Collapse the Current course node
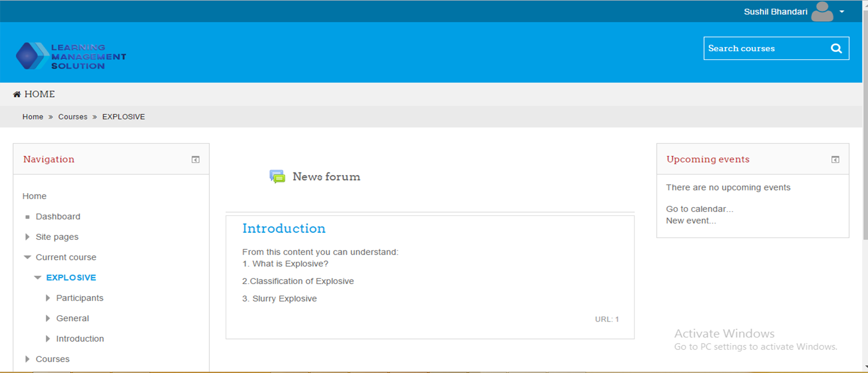 [28, 257]
